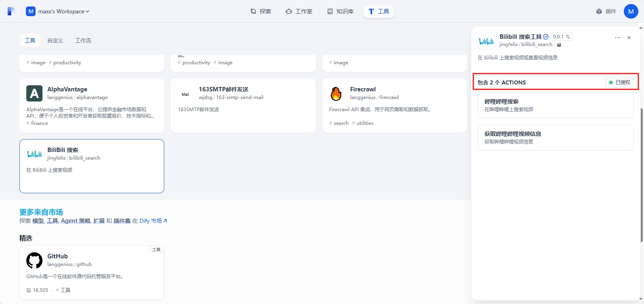Image resolution: width=644 pixels, height=304 pixels.
Task: Click the productivity tag beside the top-left image tag
Action: [65, 63]
